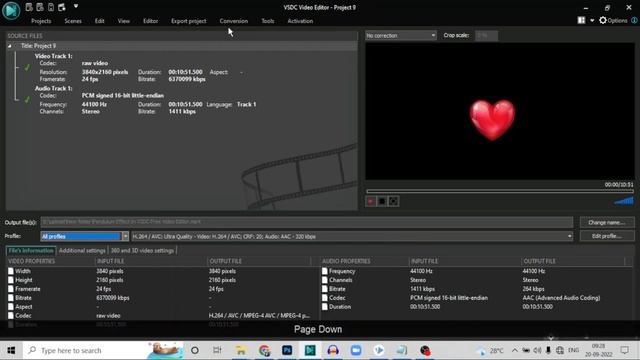The width and height of the screenshot is (640, 360).
Task: Click the VSDC application logo button
Action: click(11, 10)
